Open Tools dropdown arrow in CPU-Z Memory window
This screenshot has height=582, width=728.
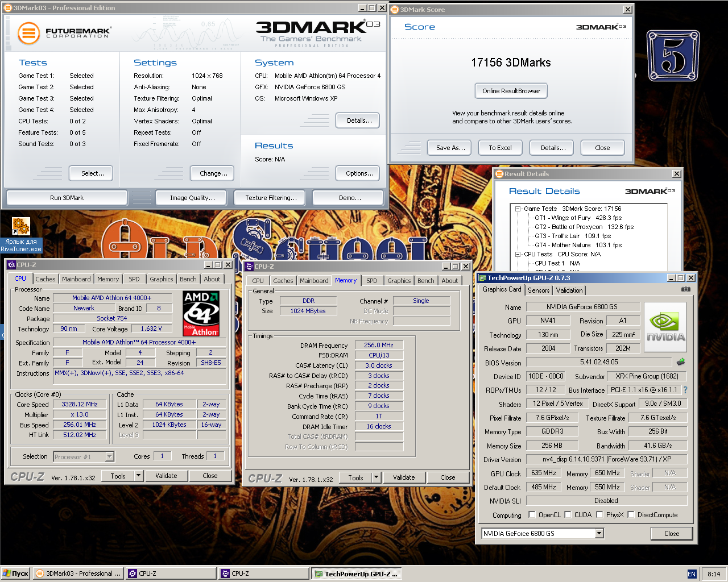(x=376, y=477)
